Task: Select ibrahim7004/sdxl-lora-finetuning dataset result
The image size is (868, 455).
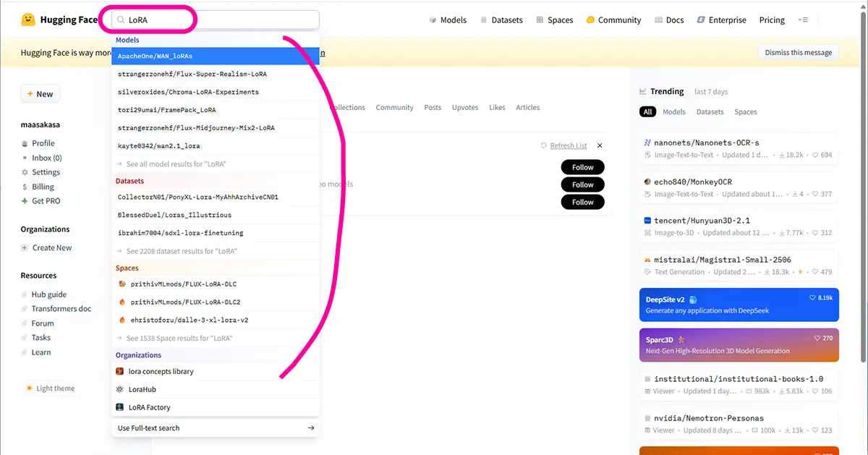Action: (216, 233)
